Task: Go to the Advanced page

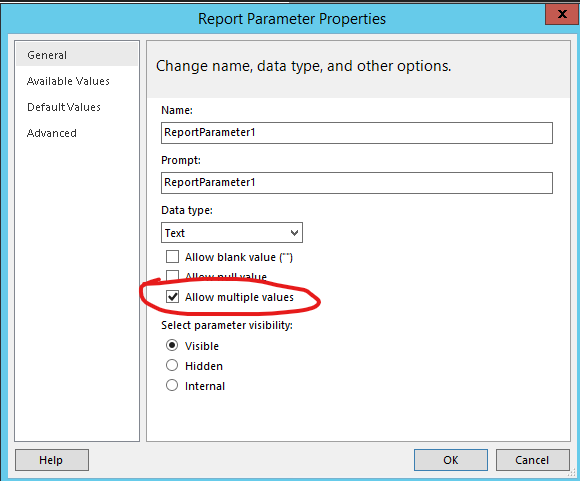Action: click(x=52, y=133)
